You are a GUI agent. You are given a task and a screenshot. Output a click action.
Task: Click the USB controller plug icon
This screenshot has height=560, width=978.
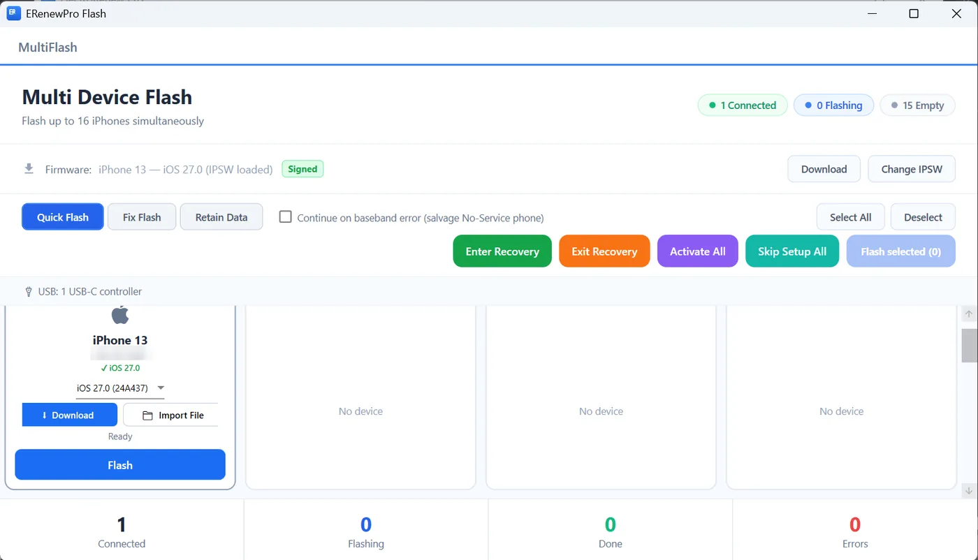coord(29,292)
